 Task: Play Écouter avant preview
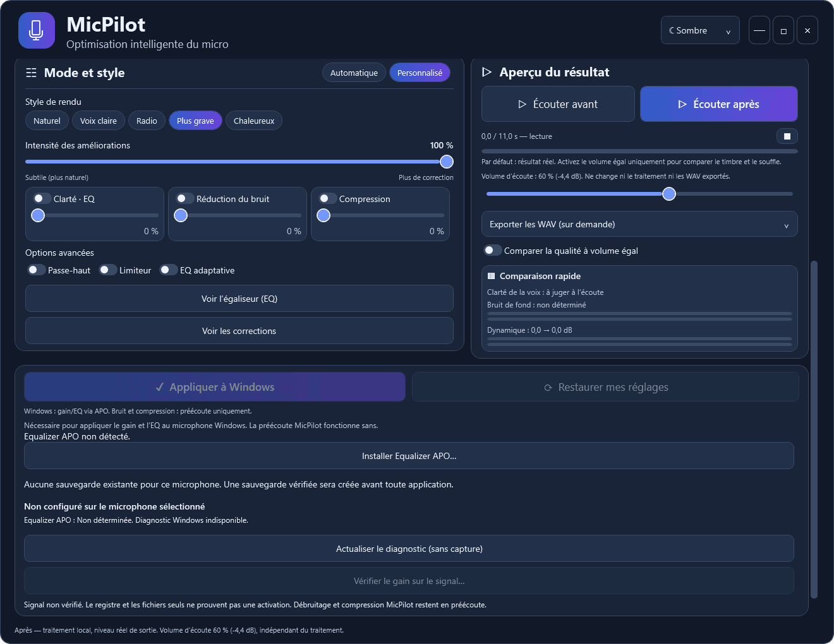click(558, 104)
